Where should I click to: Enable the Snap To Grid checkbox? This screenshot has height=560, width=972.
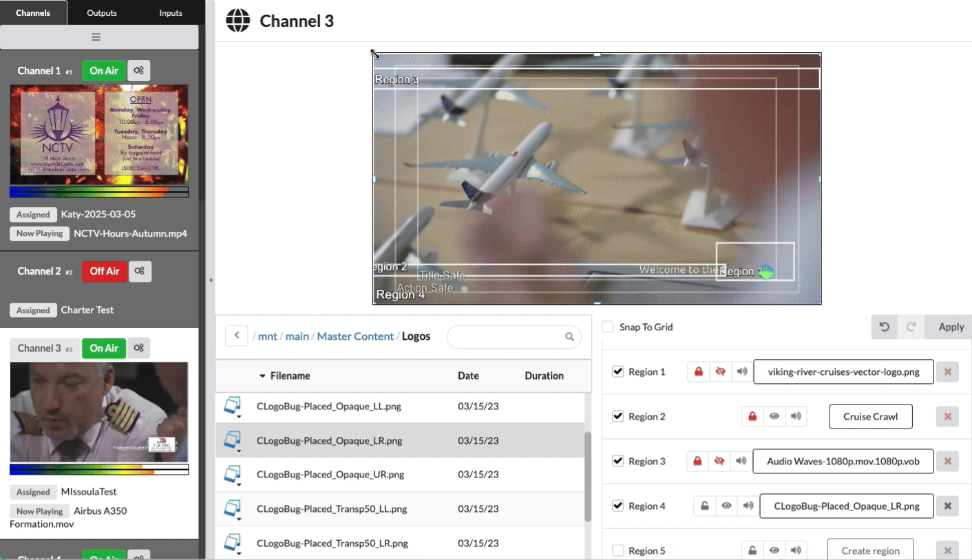click(x=608, y=327)
